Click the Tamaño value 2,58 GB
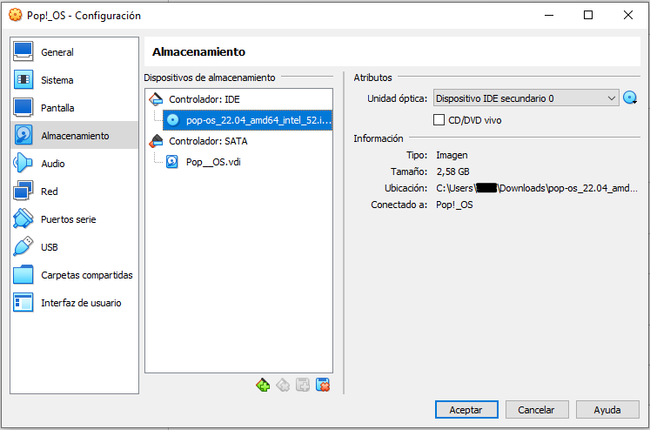 [453, 172]
